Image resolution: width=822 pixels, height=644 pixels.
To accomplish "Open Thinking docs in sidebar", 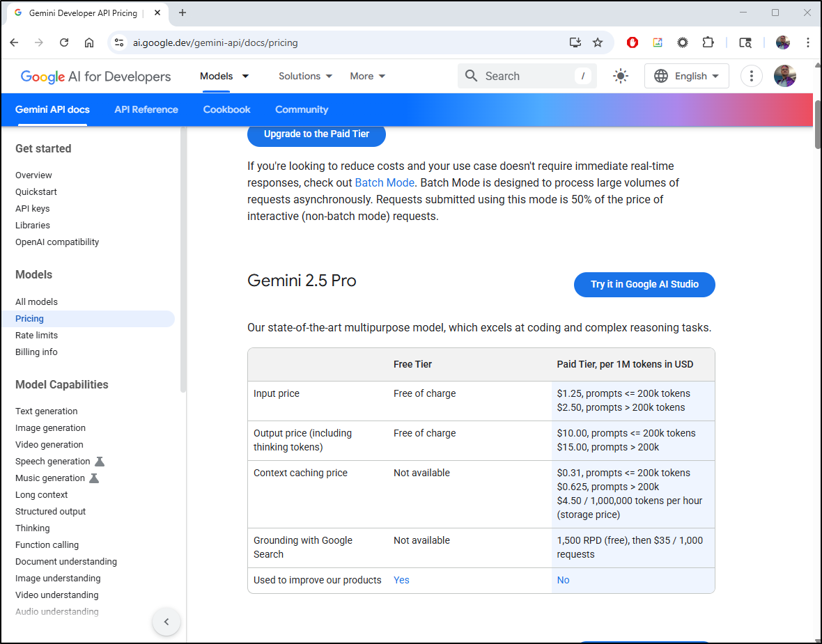I will point(33,528).
